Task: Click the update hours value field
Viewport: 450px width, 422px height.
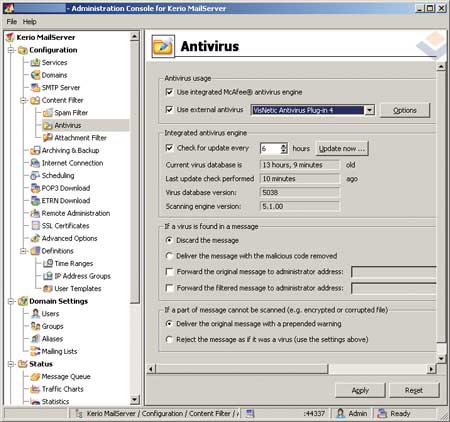Action: pos(270,148)
